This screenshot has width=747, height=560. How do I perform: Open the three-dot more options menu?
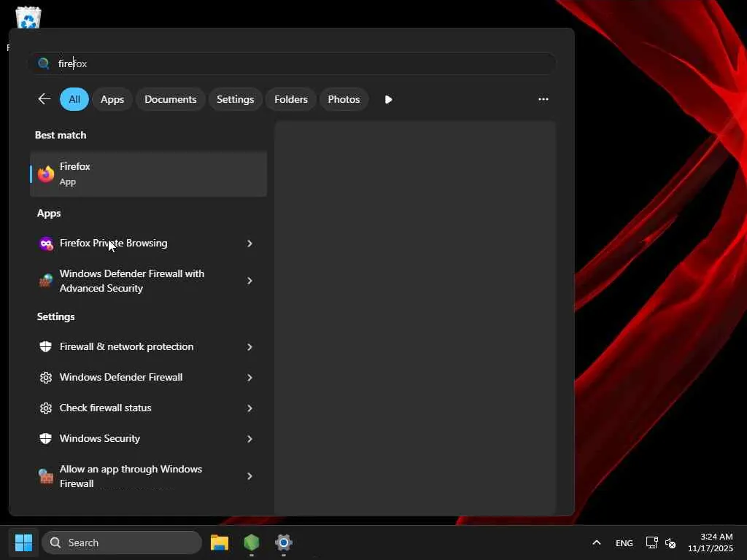click(543, 99)
